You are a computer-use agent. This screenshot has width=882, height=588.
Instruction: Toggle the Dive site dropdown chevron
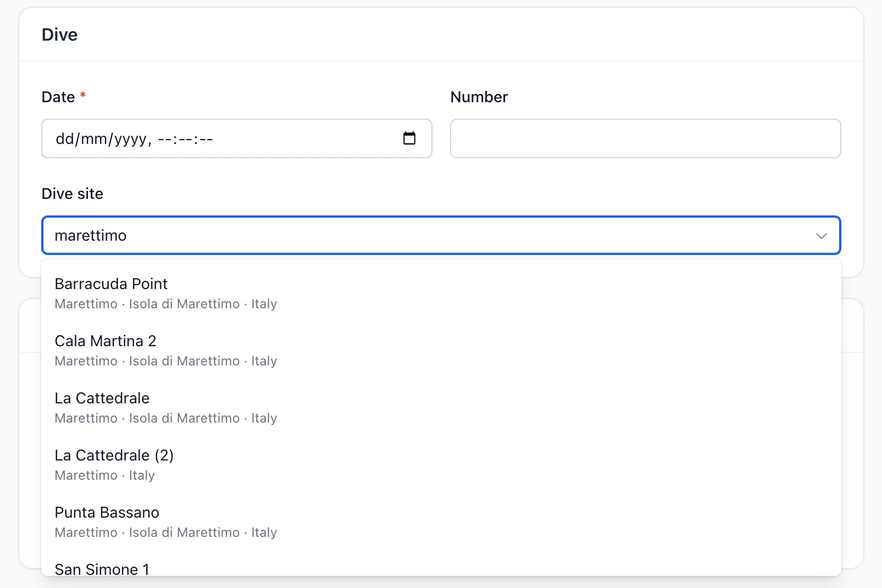(821, 236)
